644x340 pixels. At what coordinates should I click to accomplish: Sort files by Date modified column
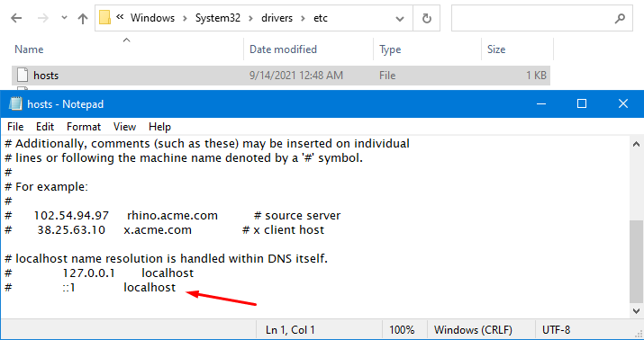pos(283,49)
